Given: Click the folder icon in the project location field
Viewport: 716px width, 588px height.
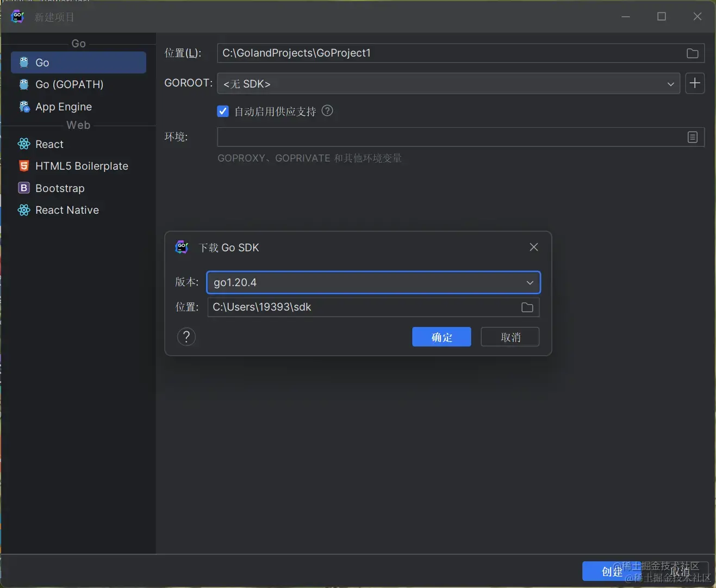Looking at the screenshot, I should point(693,53).
